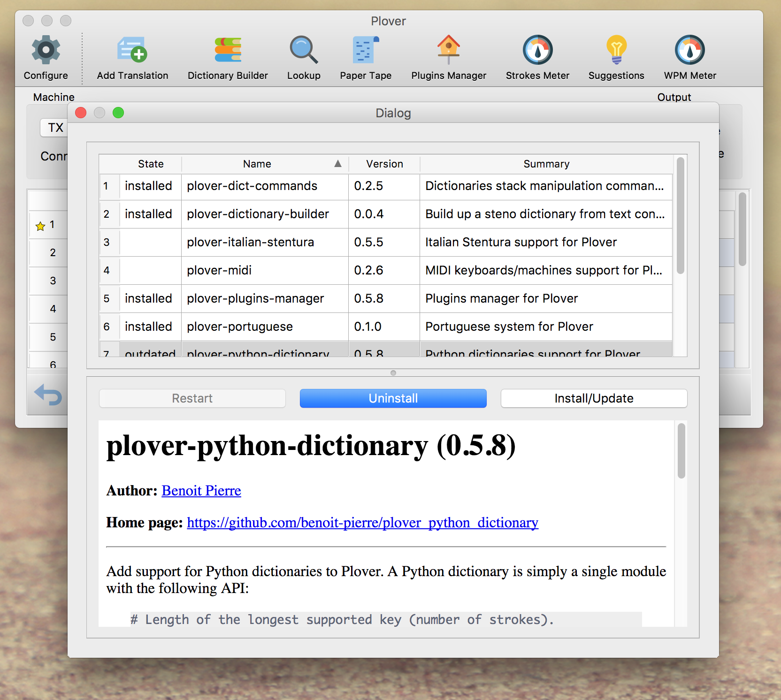Click version 0.2.5 cell

coord(384,186)
